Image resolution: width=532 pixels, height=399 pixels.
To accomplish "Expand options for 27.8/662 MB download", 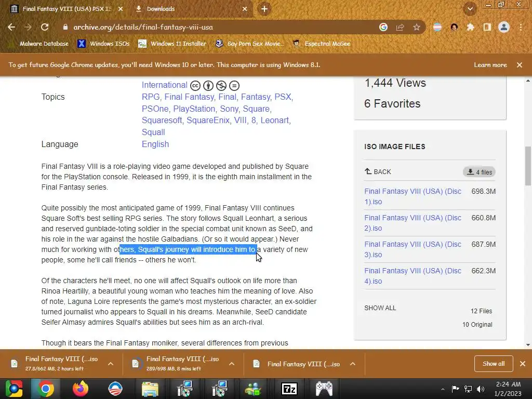I will tap(110, 364).
